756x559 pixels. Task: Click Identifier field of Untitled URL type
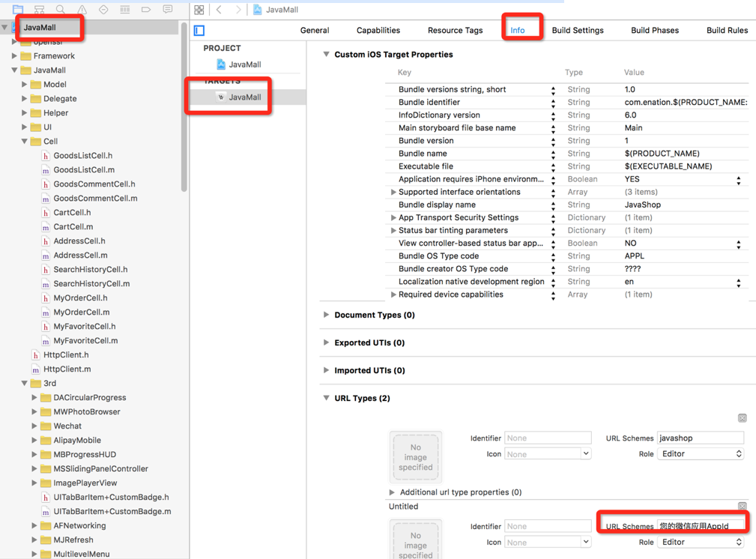pos(548,526)
